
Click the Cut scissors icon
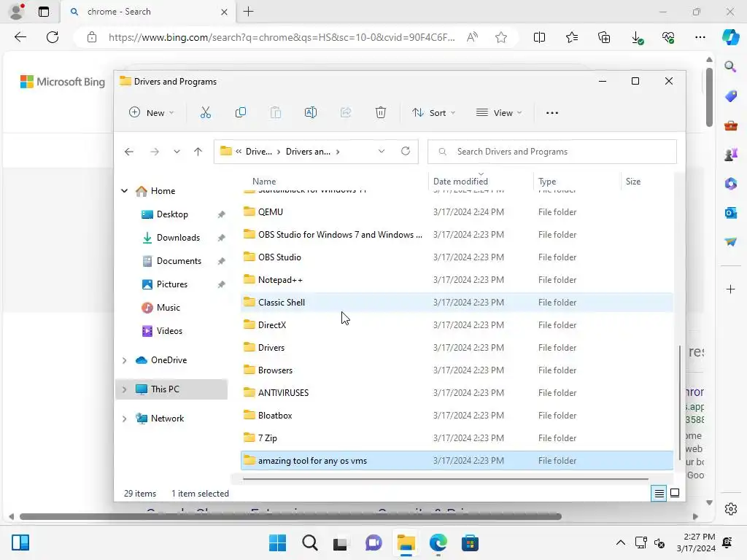pyautogui.click(x=205, y=113)
